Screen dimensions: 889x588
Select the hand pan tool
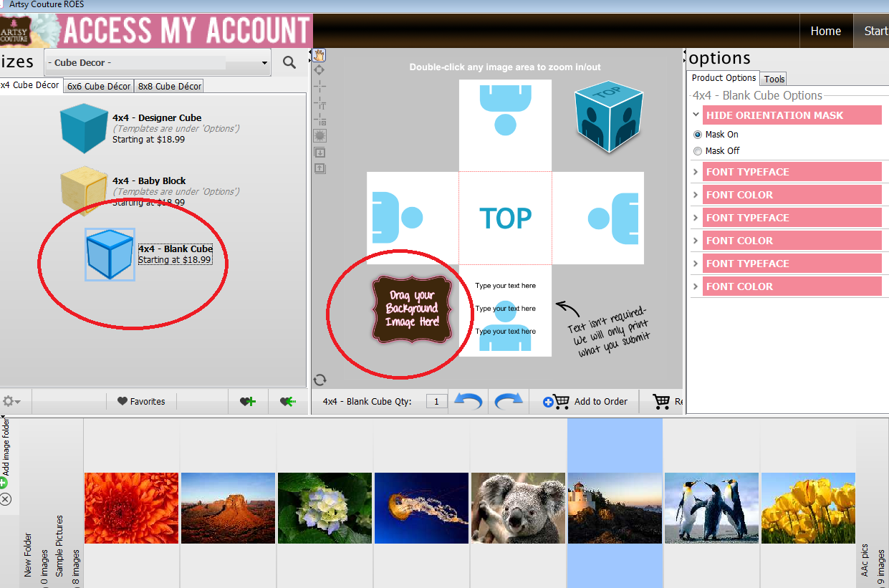pyautogui.click(x=319, y=55)
